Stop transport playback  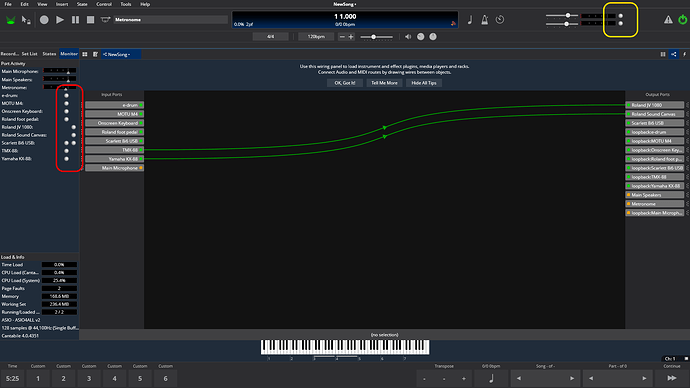pyautogui.click(x=90, y=20)
